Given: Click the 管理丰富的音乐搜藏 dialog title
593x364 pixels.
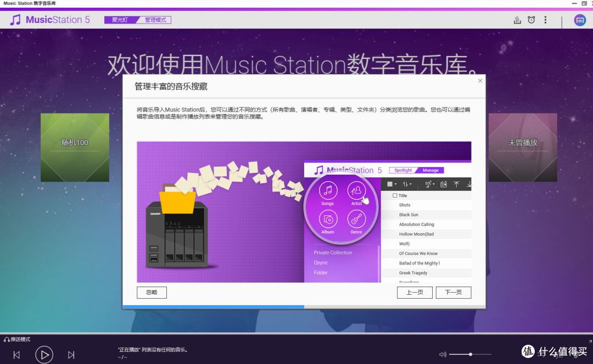Looking at the screenshot, I should point(171,87).
